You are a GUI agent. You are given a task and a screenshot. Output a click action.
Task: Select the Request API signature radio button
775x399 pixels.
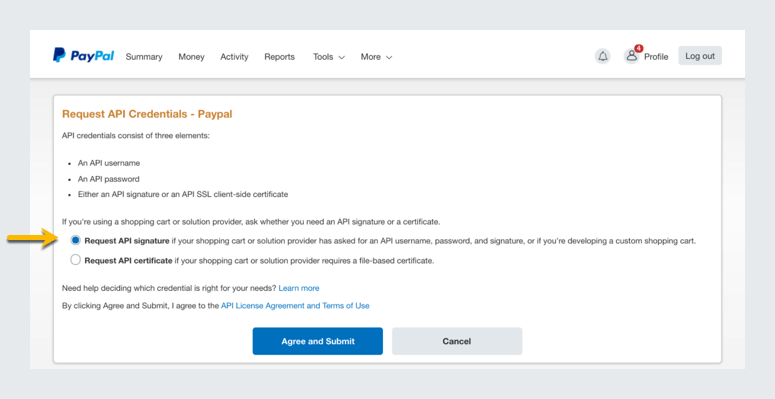tap(75, 241)
